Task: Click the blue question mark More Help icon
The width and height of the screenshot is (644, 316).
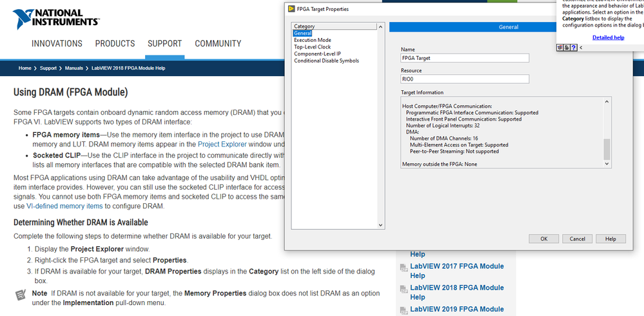Action: pos(573,48)
